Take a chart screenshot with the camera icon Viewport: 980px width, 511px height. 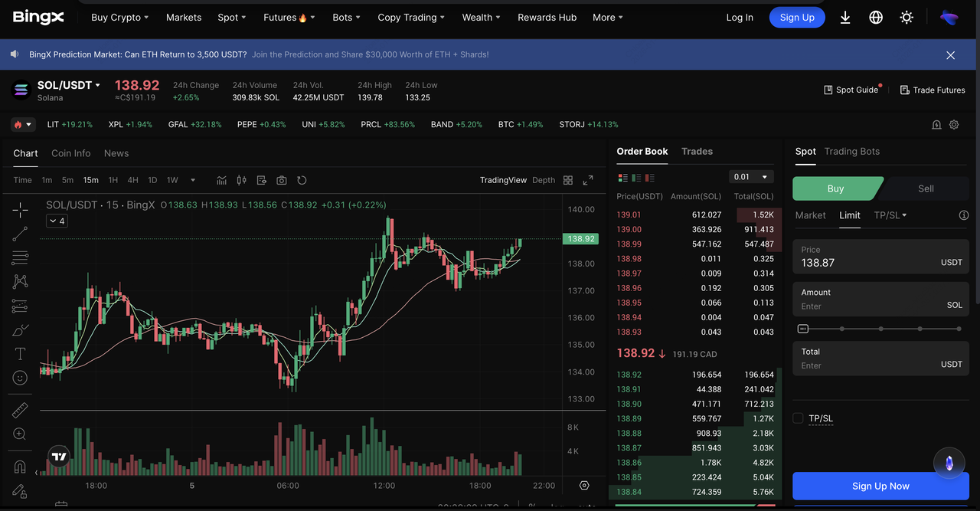(281, 179)
